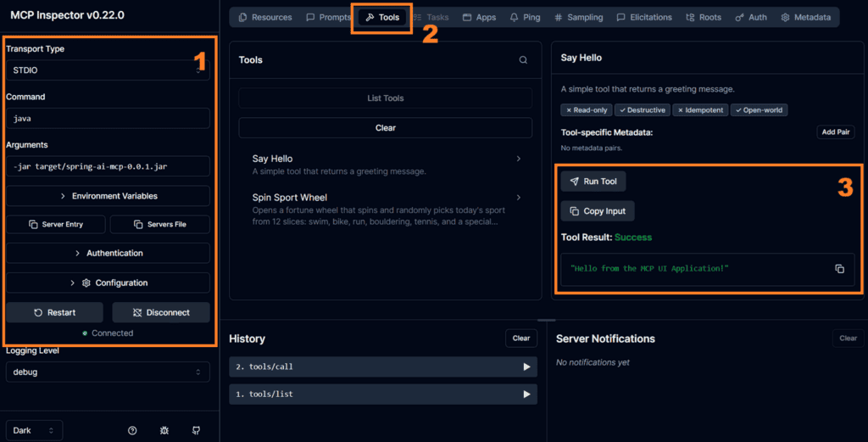
Task: Click the help question mark icon
Action: click(x=132, y=430)
